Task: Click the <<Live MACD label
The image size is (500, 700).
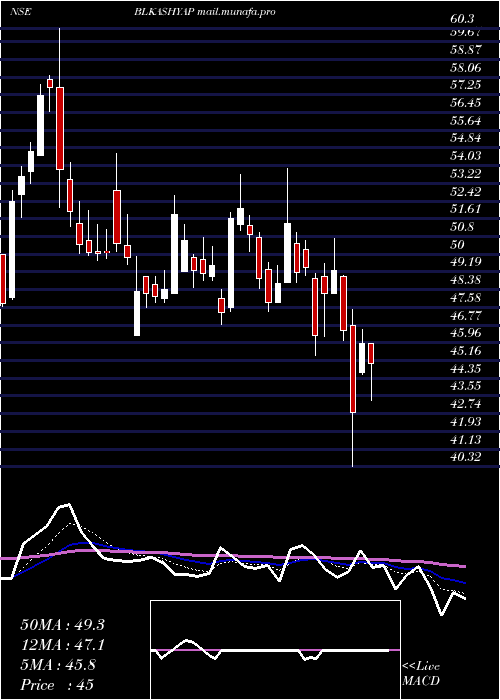Action: pyautogui.click(x=421, y=674)
